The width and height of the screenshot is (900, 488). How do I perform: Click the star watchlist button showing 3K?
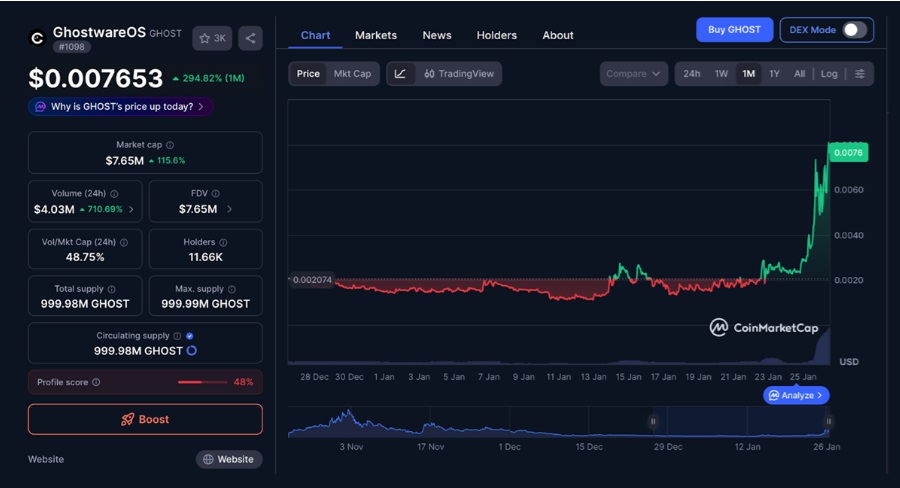click(212, 39)
